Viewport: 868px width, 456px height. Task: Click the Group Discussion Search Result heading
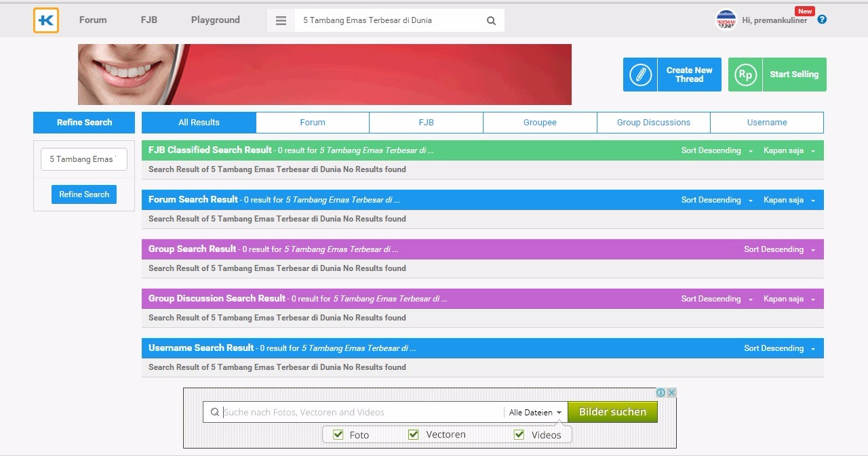tap(217, 299)
